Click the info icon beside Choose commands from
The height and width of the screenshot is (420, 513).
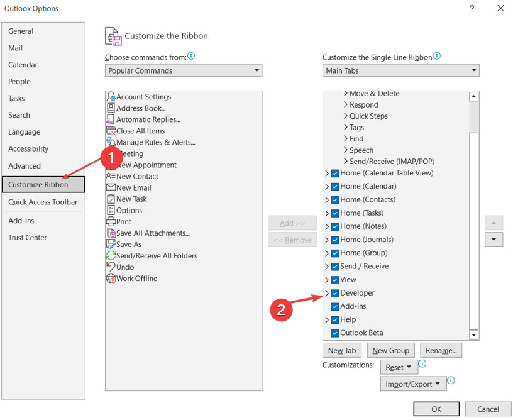point(191,56)
